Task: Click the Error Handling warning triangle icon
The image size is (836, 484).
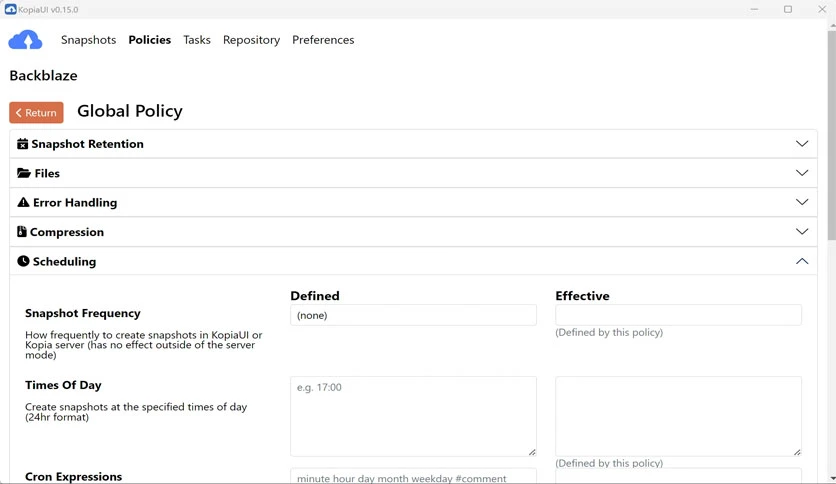Action: [23, 203]
